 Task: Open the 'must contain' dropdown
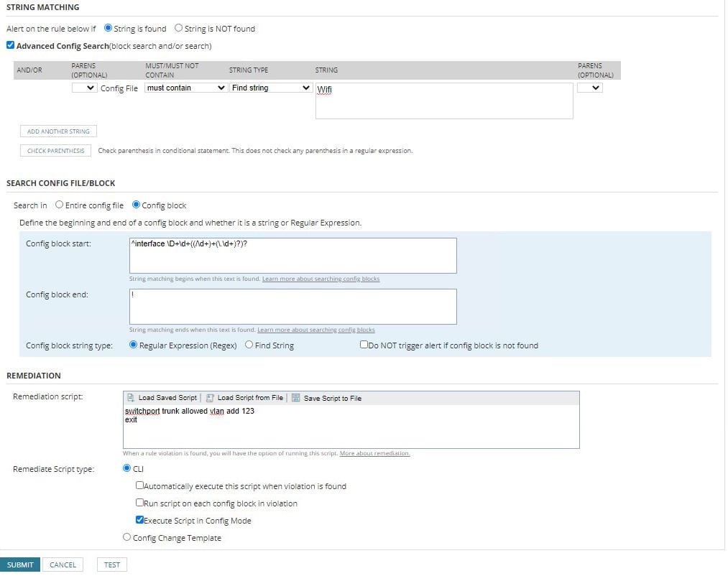[185, 88]
